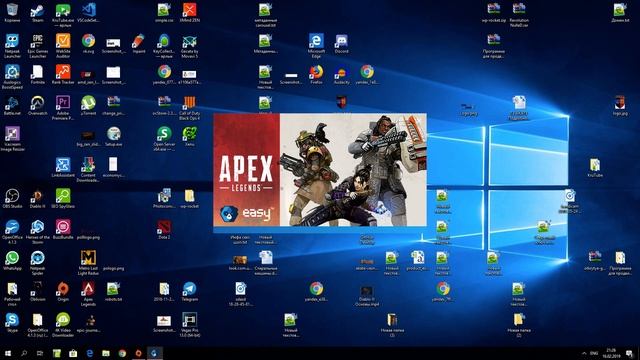
Task: Select the robots.txt file icon
Action: tap(113, 291)
